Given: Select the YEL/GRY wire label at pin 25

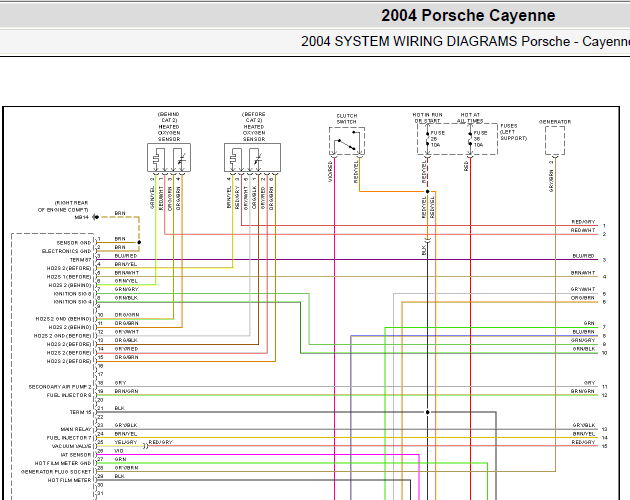Looking at the screenshot, I should [x=126, y=442].
